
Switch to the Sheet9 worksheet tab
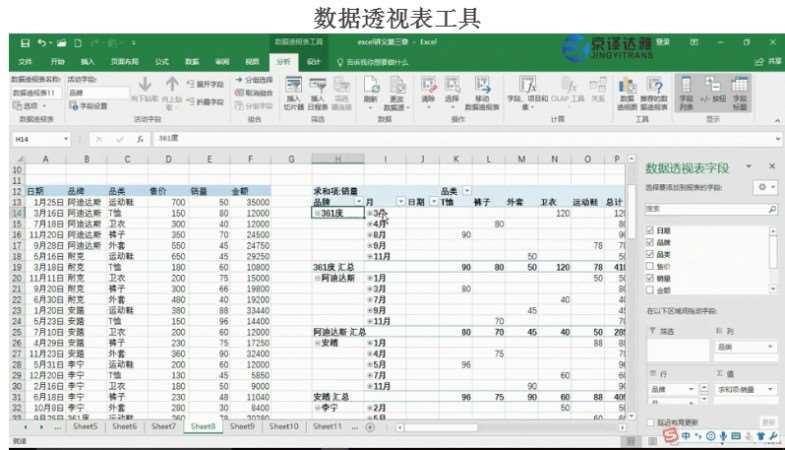[x=242, y=426]
